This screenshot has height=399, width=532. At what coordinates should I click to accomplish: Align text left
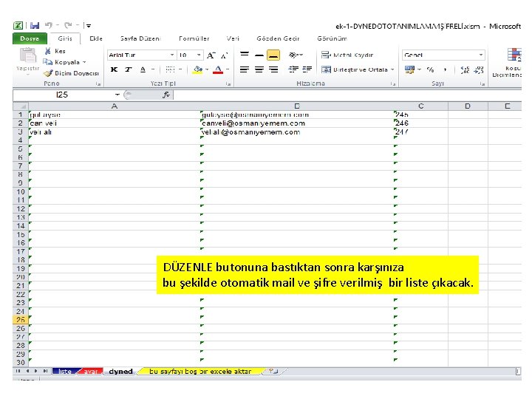tap(245, 69)
